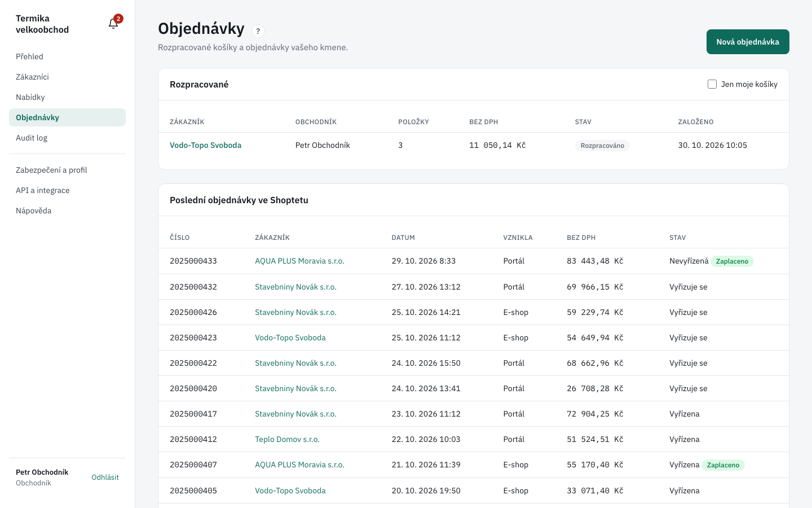The width and height of the screenshot is (812, 508).
Task: Navigate to Nabídky section
Action: coord(67,97)
